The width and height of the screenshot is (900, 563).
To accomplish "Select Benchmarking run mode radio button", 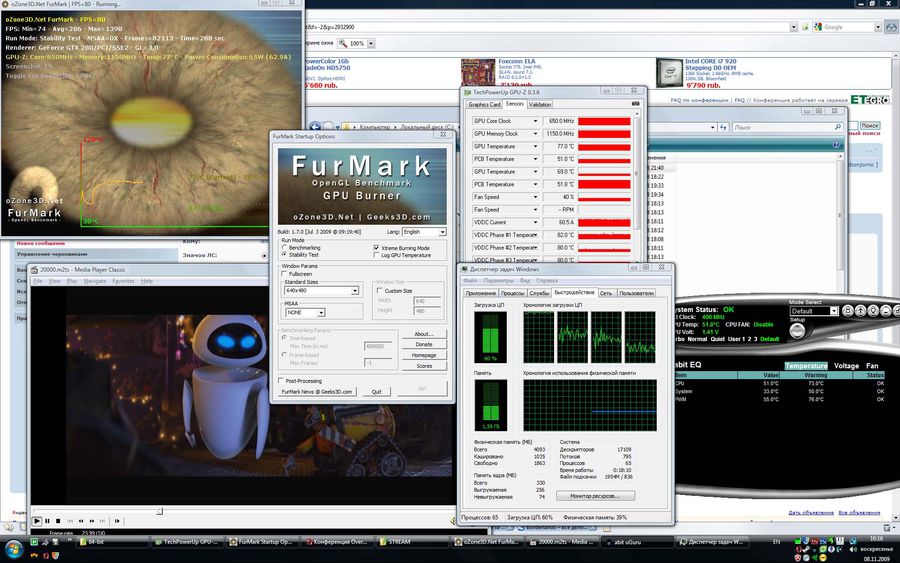I will coord(284,247).
